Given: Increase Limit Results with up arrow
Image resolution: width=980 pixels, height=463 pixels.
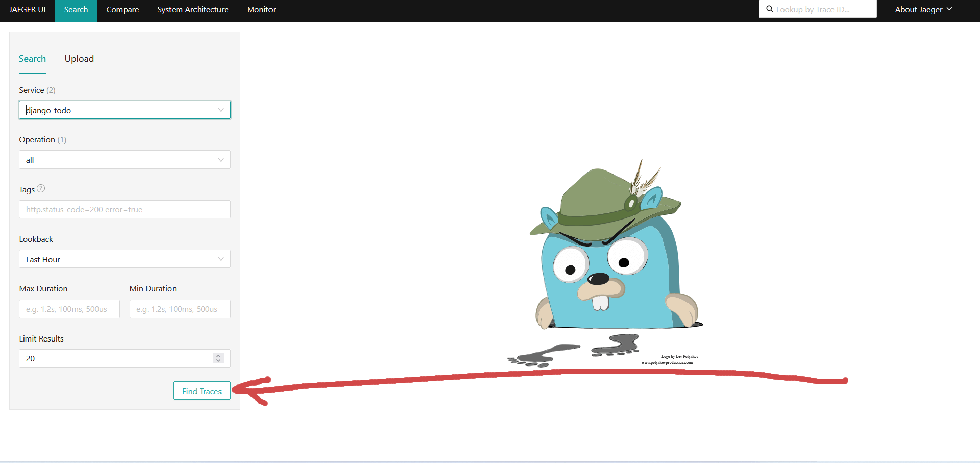Looking at the screenshot, I should [x=218, y=356].
